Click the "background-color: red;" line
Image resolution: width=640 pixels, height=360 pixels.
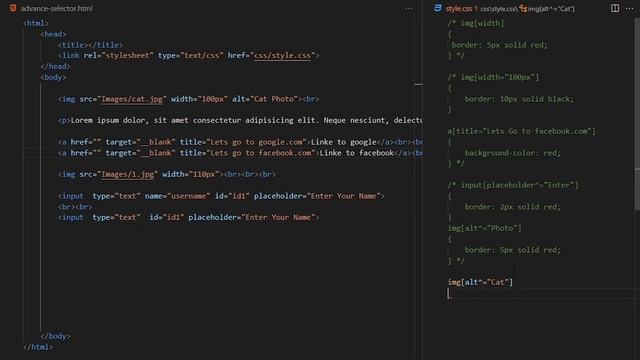[x=513, y=153]
